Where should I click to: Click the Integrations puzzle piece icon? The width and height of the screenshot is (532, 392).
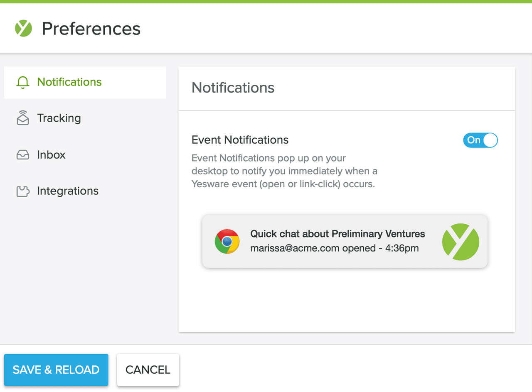tap(23, 191)
